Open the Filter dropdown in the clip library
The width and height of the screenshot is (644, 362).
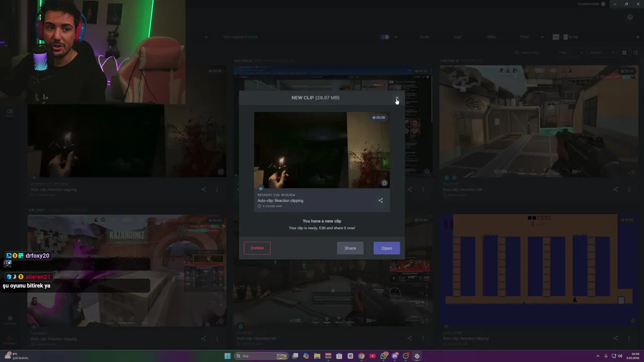[571, 52]
